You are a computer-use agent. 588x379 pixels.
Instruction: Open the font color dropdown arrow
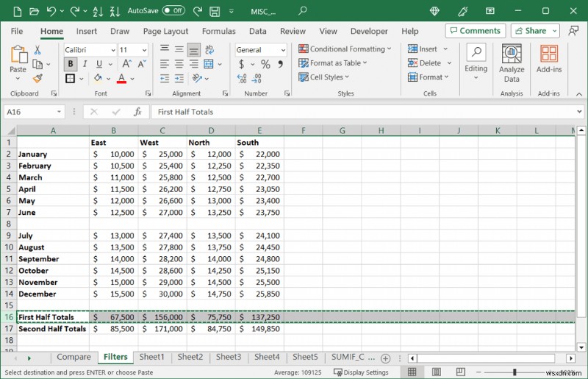point(132,79)
